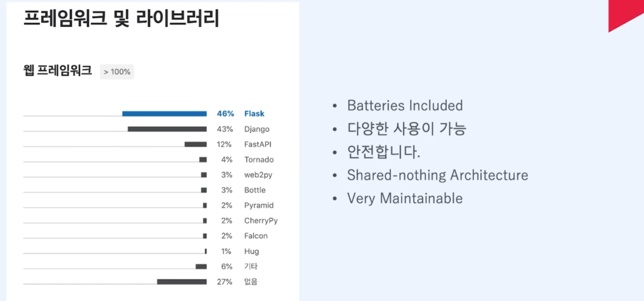Screen dimensions: 644x301
Task: Select the Hug label in chart
Action: pyautogui.click(x=251, y=252)
